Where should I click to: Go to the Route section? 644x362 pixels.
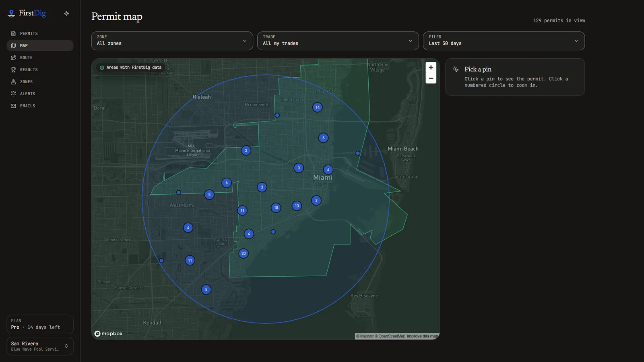tap(40, 58)
